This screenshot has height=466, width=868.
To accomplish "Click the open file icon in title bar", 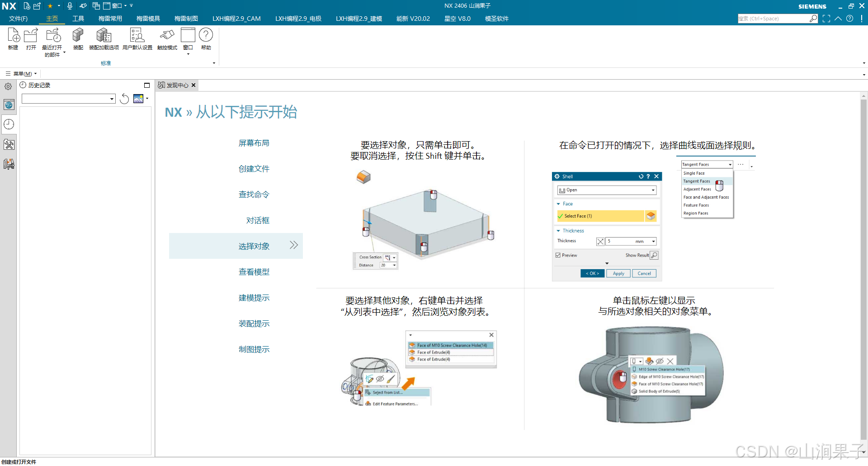I will [37, 6].
